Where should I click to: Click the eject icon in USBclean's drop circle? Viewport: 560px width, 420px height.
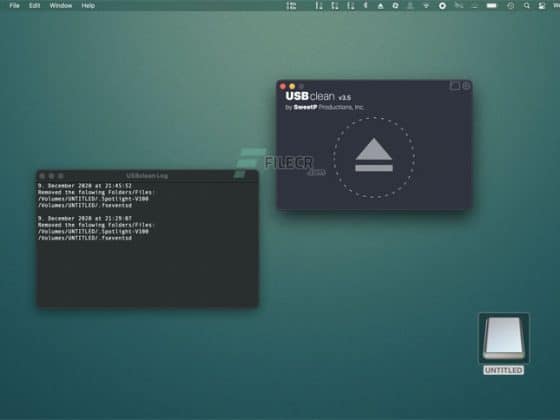point(374,155)
